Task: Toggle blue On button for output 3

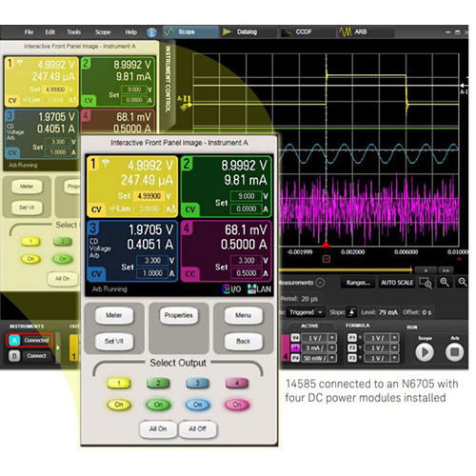Action: click(x=197, y=405)
